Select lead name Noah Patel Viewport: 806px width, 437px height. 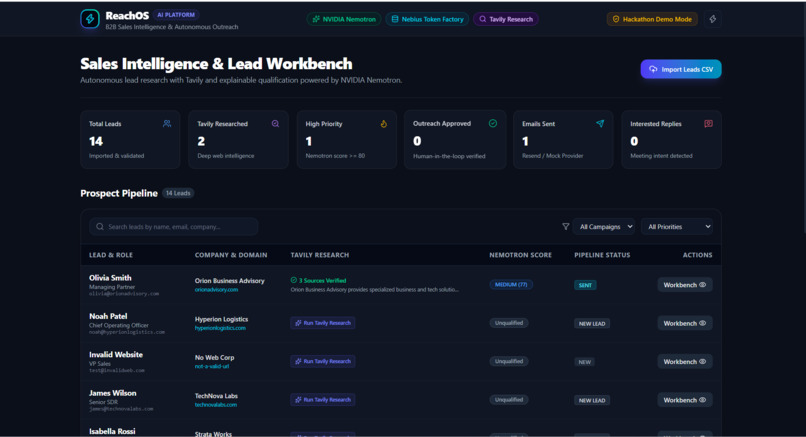[108, 316]
